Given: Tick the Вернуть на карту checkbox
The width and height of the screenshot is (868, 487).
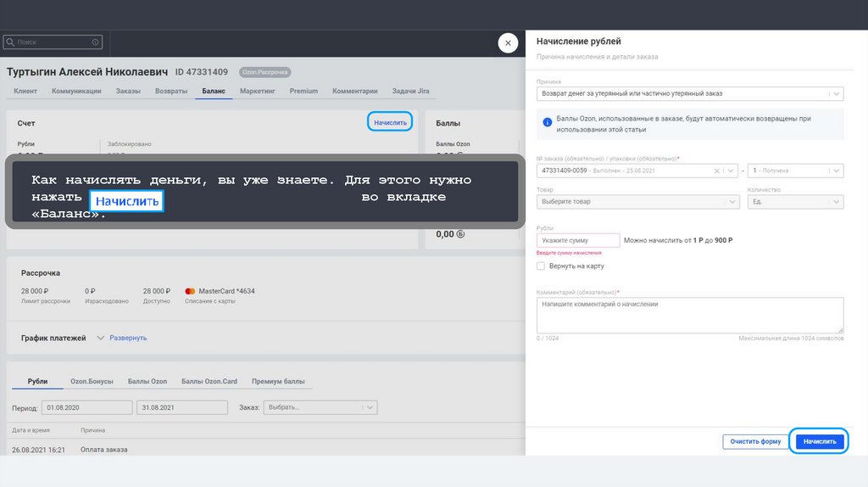Looking at the screenshot, I should [x=541, y=266].
